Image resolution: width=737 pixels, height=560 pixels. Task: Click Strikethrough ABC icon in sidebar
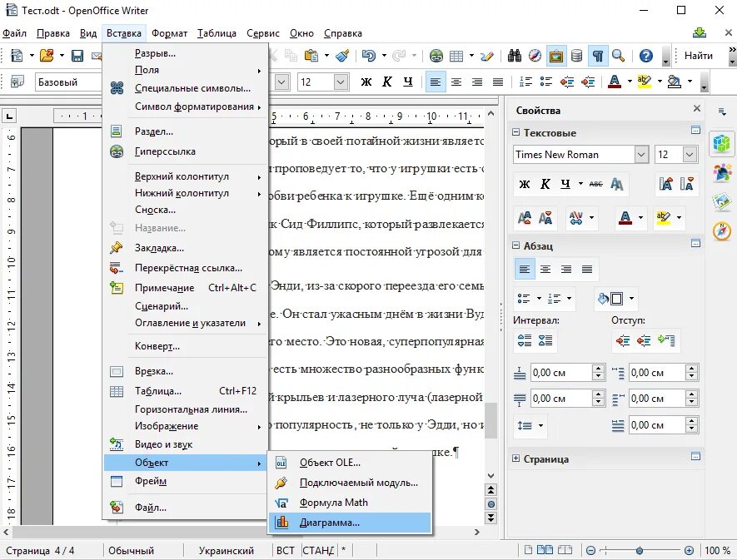[x=595, y=184]
